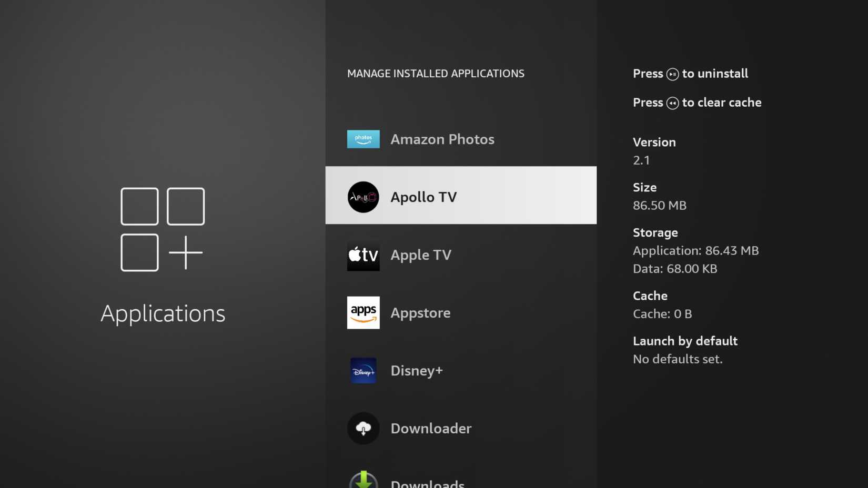868x488 pixels.
Task: Click the green Downloads arrow icon
Action: tap(363, 480)
